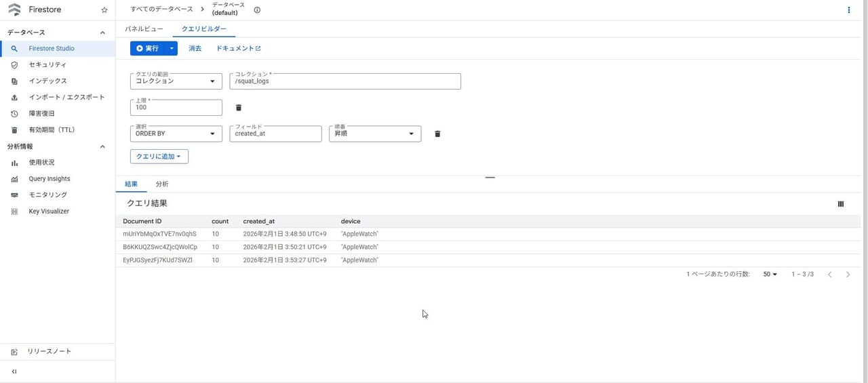Open the sort order 昇順 dropdown
The width and height of the screenshot is (868, 383).
coord(374,134)
